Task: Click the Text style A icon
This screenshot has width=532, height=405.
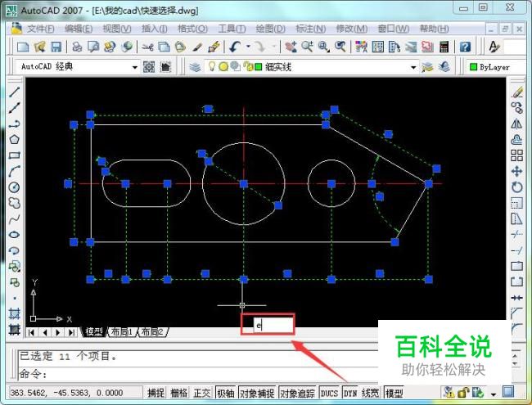Action: (494, 47)
